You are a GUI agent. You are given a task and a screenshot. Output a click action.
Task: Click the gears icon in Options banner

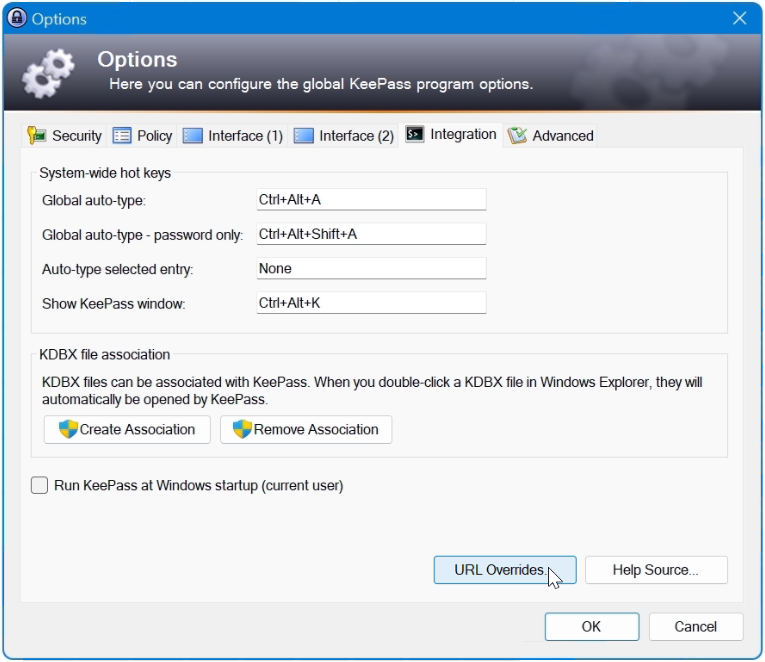click(48, 73)
